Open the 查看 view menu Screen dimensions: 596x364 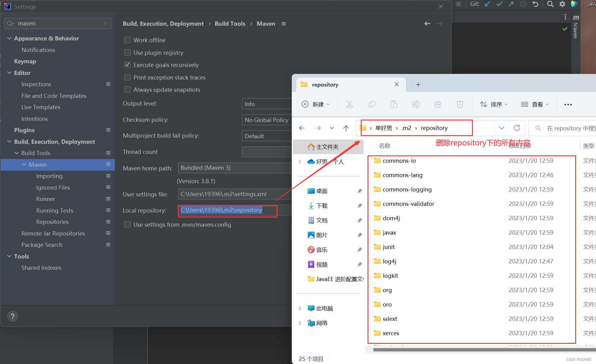[x=535, y=104]
